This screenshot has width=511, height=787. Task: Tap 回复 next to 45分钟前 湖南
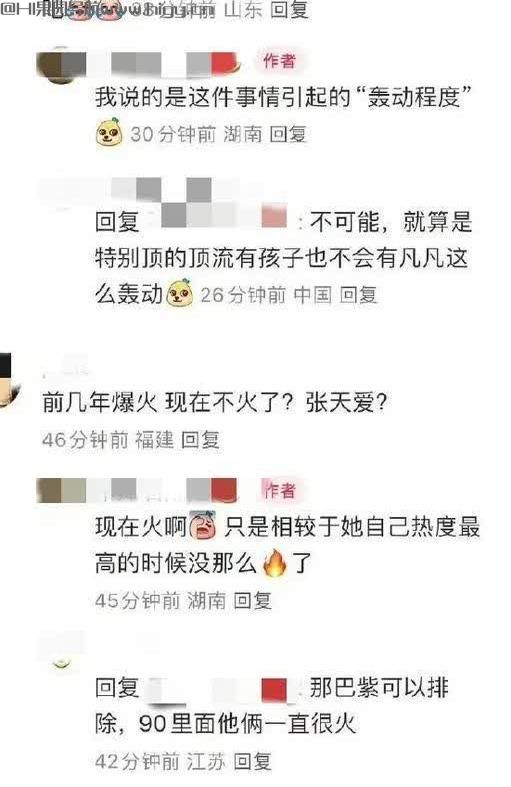252,600
